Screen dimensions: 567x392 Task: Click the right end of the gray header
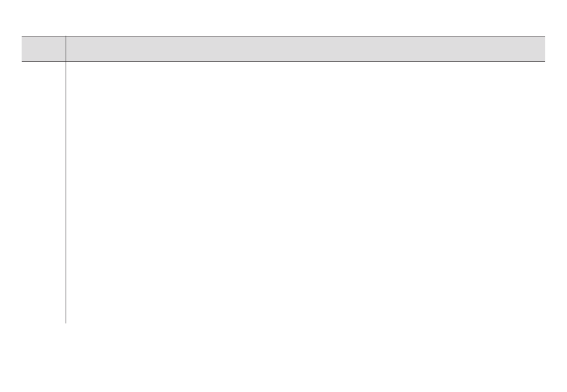tap(543, 49)
